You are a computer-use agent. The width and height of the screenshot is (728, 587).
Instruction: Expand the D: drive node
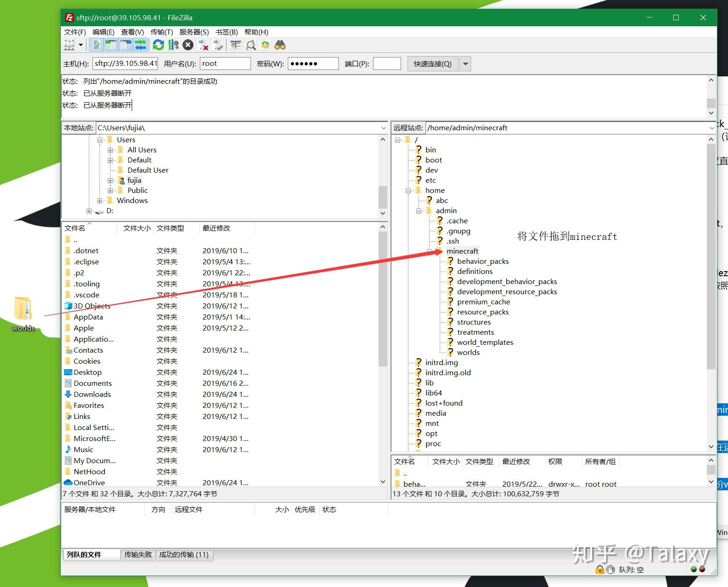point(89,211)
